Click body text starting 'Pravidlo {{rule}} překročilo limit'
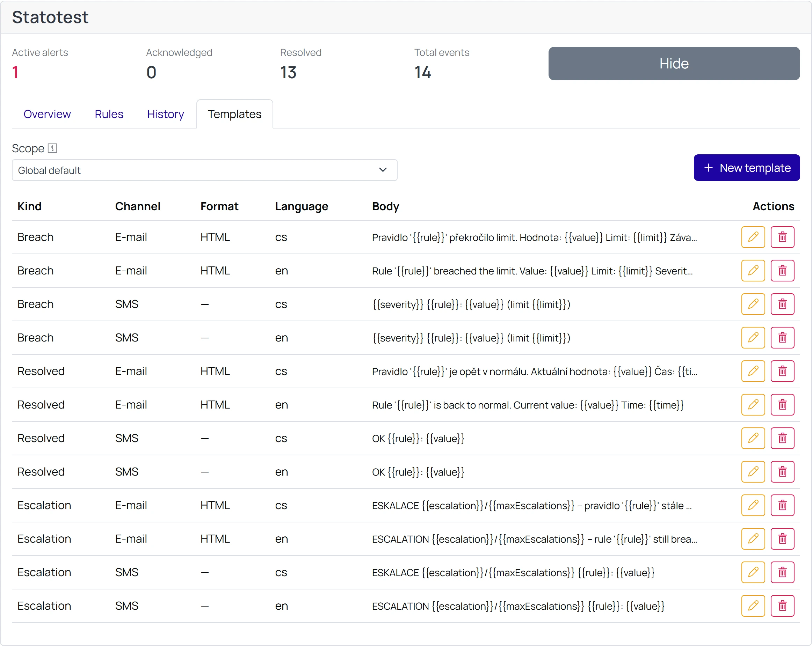812x646 pixels. [x=535, y=237]
